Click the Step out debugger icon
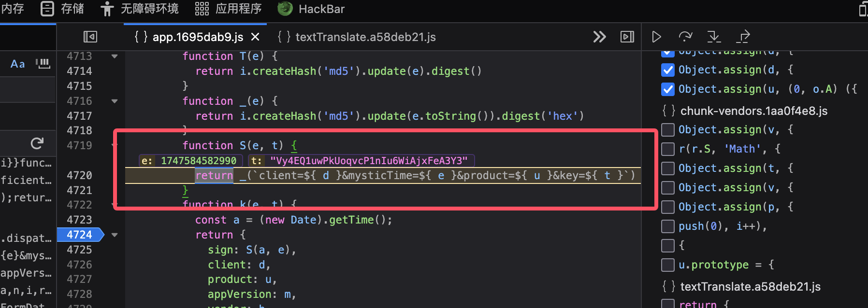This screenshot has width=868, height=308. tap(743, 37)
